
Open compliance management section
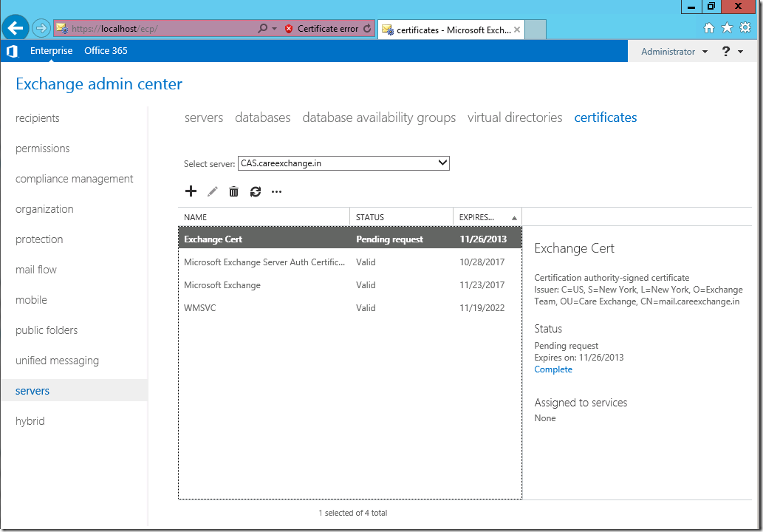pyautogui.click(x=74, y=179)
